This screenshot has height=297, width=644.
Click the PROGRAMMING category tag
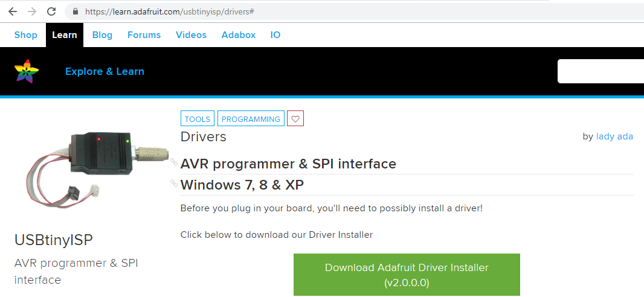[x=251, y=119]
